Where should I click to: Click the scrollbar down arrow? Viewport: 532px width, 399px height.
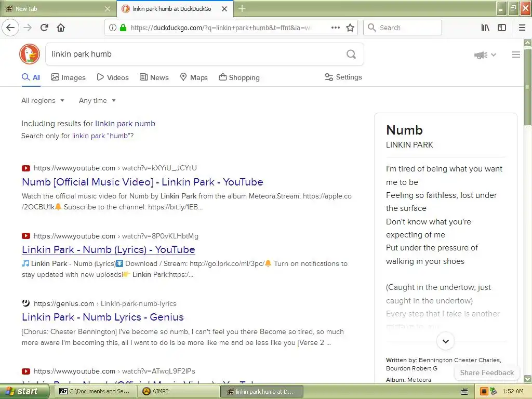coord(527,379)
